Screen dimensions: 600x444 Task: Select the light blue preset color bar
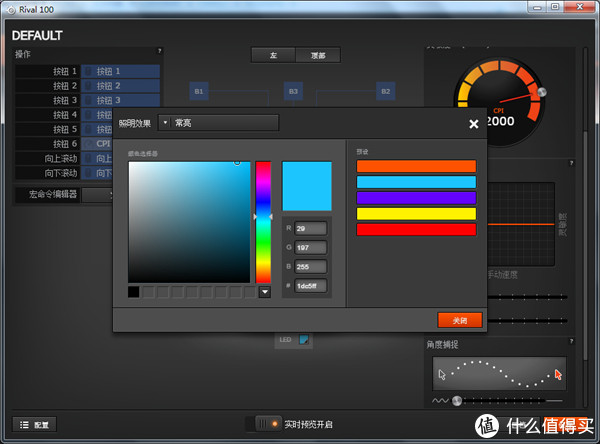coord(416,182)
